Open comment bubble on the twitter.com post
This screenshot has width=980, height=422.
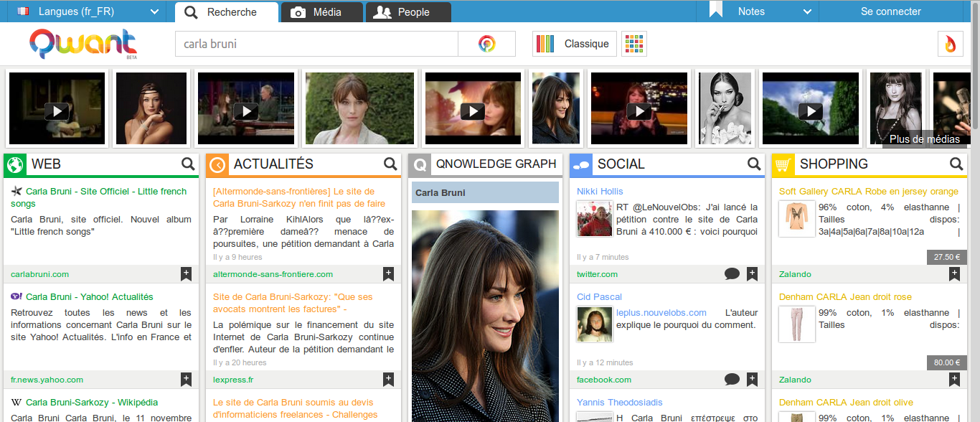(x=732, y=273)
